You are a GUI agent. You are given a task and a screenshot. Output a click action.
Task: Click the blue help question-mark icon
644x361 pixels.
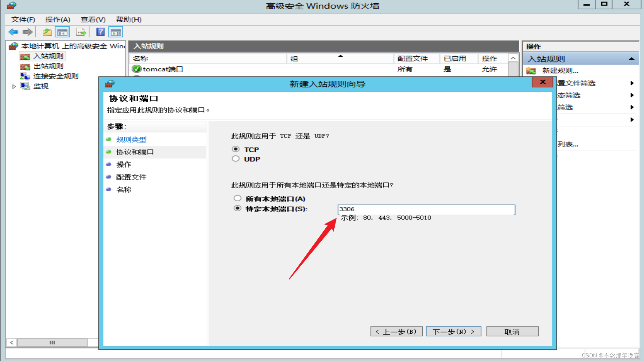click(x=100, y=32)
